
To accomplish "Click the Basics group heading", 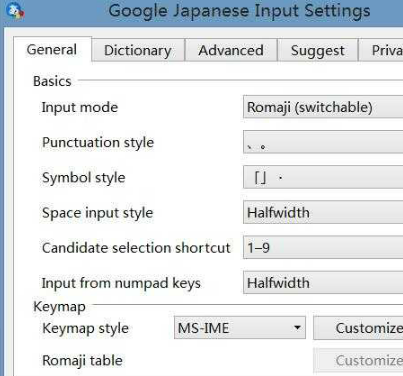I will pos(52,81).
